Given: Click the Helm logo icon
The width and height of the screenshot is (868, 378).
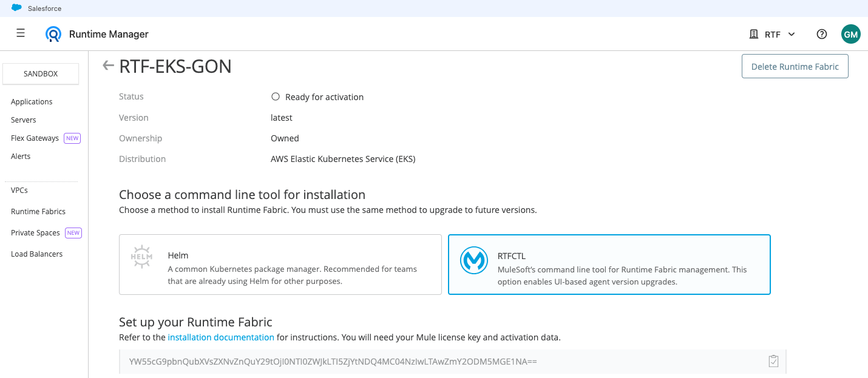Looking at the screenshot, I should [142, 257].
